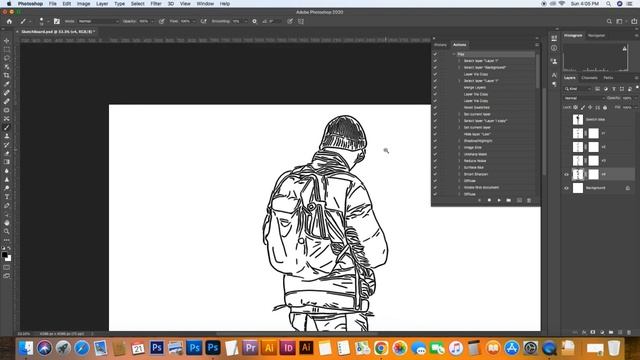Screen dimensions: 640x360
Task: Click the brush Opacity value field
Action: pos(144,21)
